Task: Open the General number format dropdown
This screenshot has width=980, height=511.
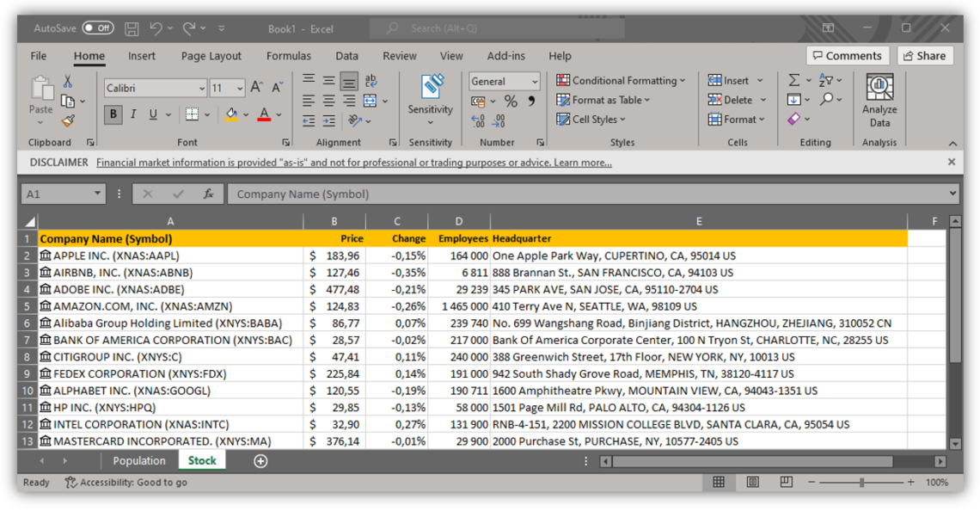Action: [x=535, y=82]
